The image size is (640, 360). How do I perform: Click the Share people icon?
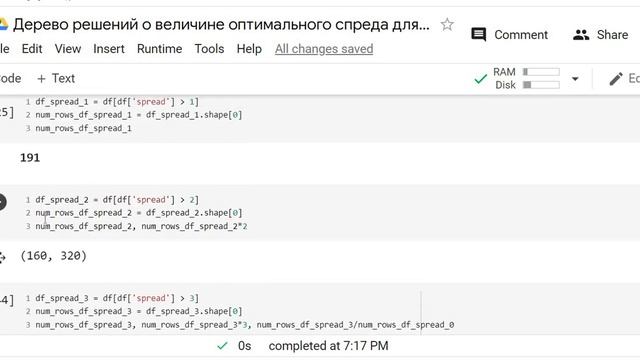[581, 35]
